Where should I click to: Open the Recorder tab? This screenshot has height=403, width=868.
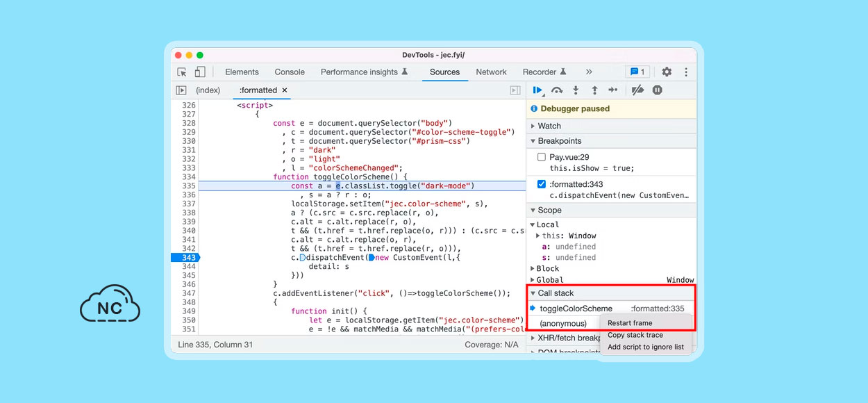click(x=544, y=72)
